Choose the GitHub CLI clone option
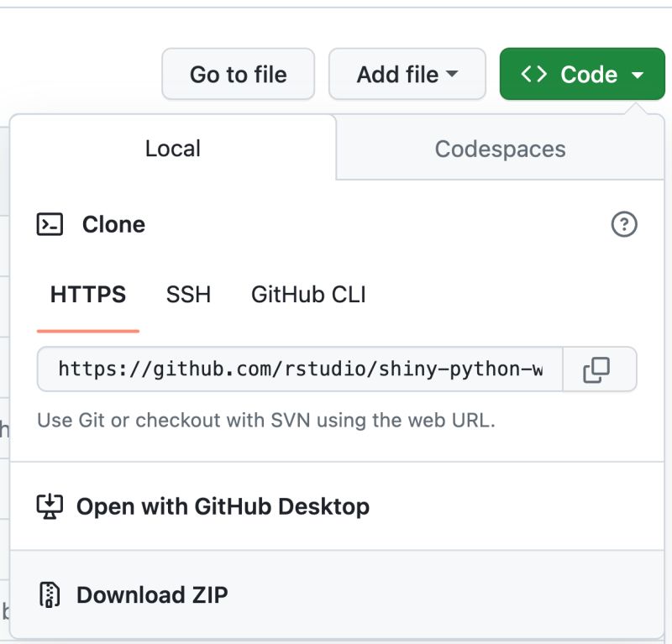The image size is (672, 644). [308, 295]
